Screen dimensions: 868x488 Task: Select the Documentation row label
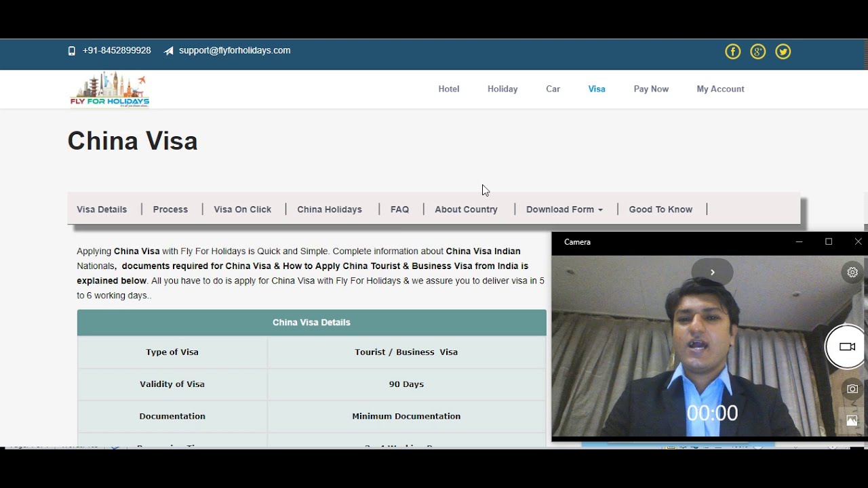[x=172, y=416]
